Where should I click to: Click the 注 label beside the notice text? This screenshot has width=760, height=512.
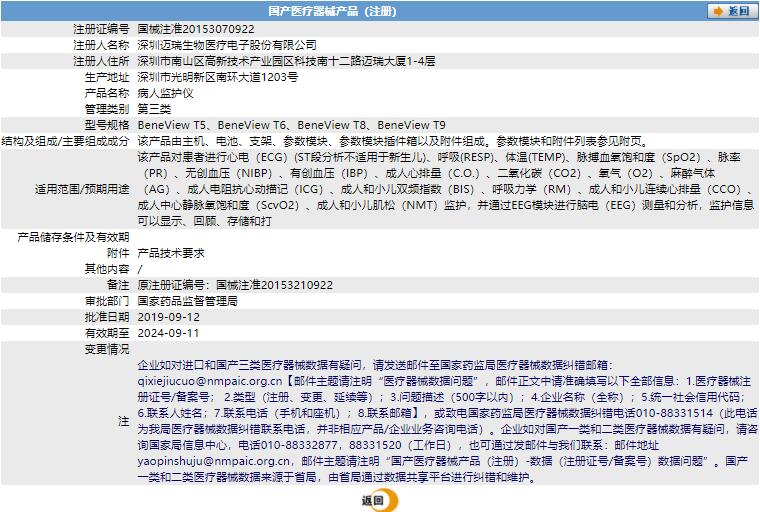click(124, 421)
